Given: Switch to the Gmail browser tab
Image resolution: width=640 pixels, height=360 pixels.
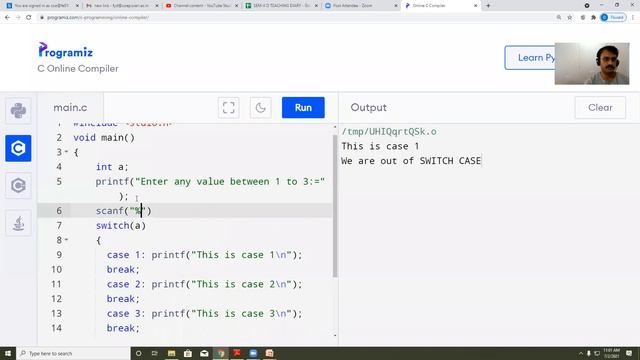Looking at the screenshot, I should [121, 6].
